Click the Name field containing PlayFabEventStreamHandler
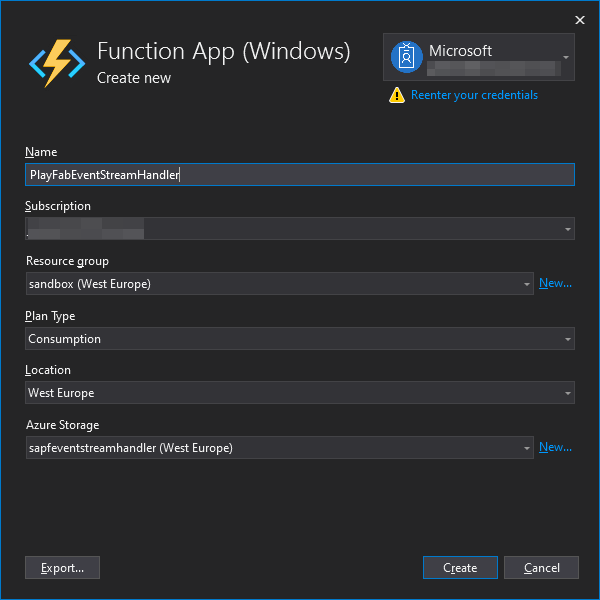The height and width of the screenshot is (600, 600). pos(300,175)
